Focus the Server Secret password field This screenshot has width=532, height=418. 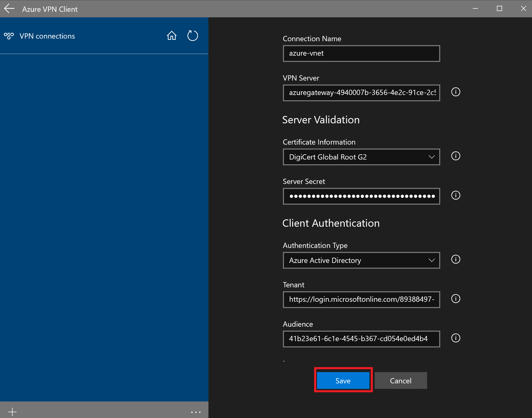pyautogui.click(x=361, y=196)
